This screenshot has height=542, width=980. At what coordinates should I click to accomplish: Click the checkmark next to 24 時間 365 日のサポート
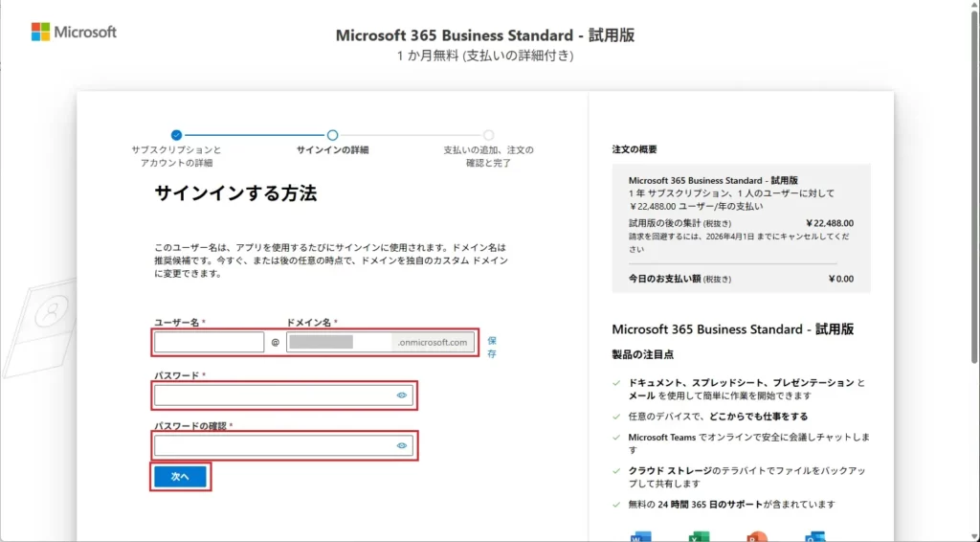tap(617, 505)
